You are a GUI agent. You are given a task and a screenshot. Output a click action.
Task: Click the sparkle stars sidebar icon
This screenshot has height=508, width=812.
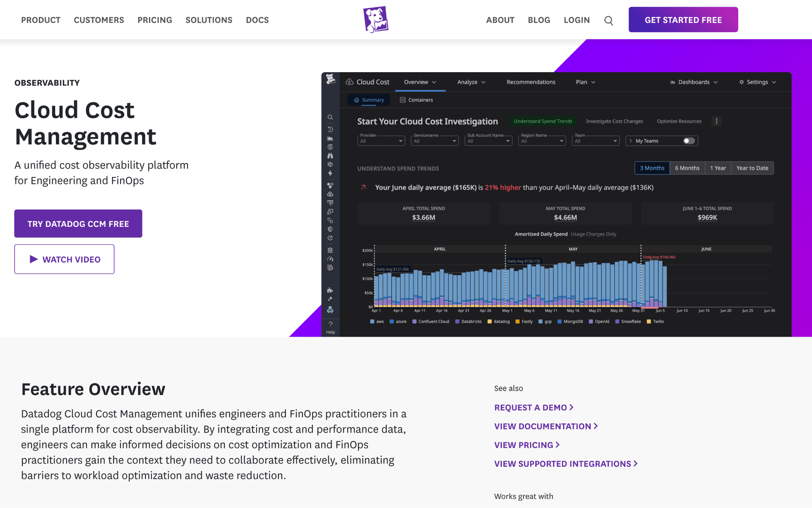(x=330, y=299)
